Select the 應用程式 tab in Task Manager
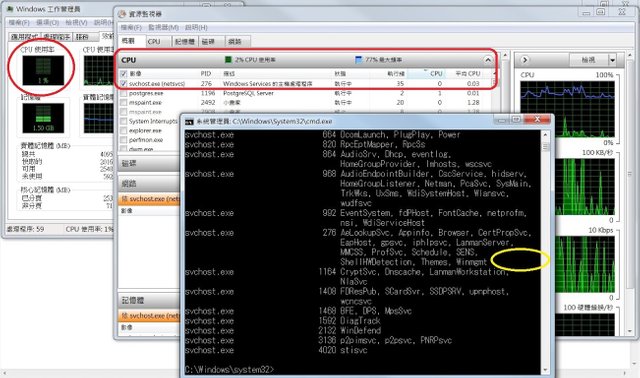 pyautogui.click(x=25, y=37)
